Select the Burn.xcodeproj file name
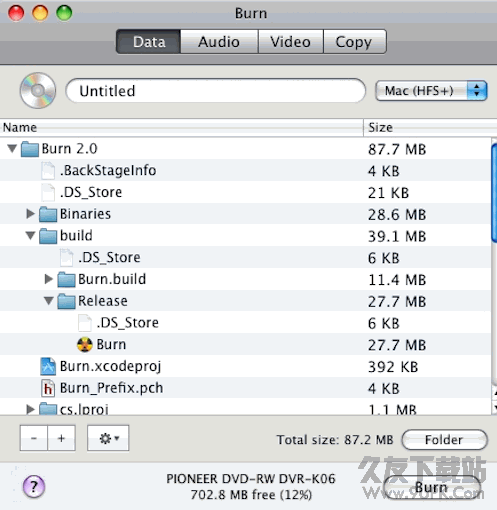Viewport: 497px width, 510px height. [x=111, y=366]
